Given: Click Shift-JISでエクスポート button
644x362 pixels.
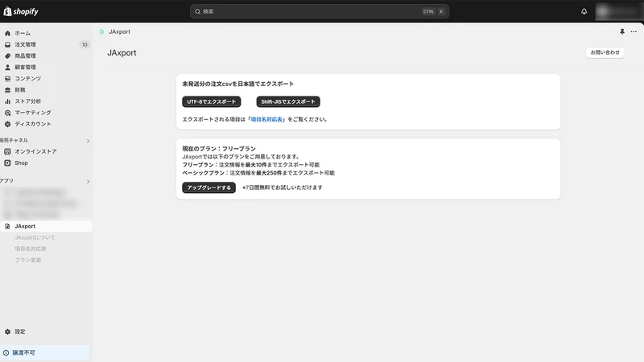Looking at the screenshot, I should click(x=288, y=101).
